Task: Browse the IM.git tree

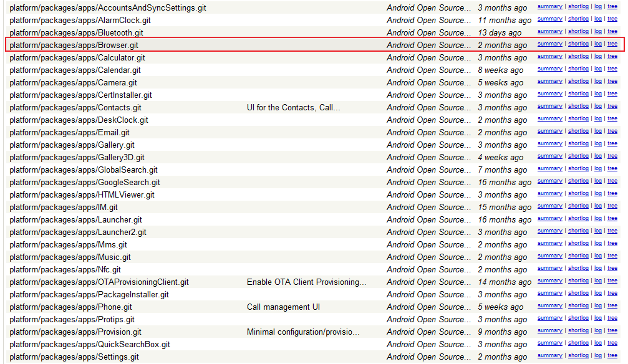Action: [x=612, y=206]
